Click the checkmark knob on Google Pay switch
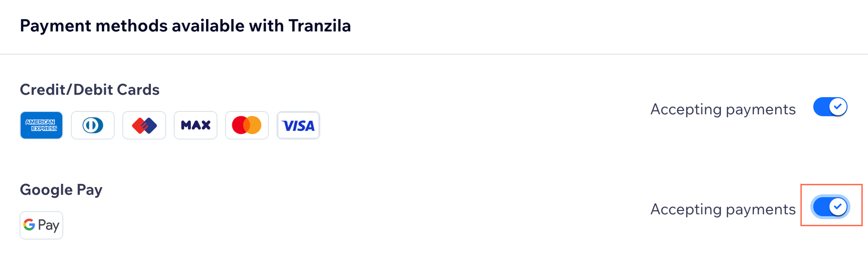The height and width of the screenshot is (261, 868). (838, 207)
